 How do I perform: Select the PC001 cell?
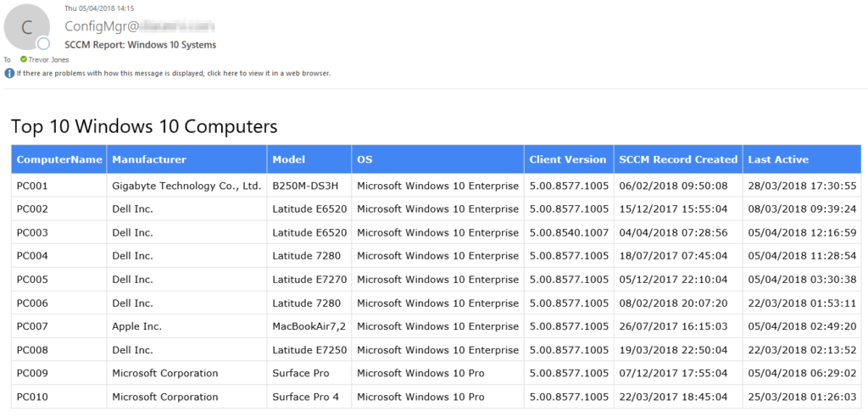click(x=59, y=186)
